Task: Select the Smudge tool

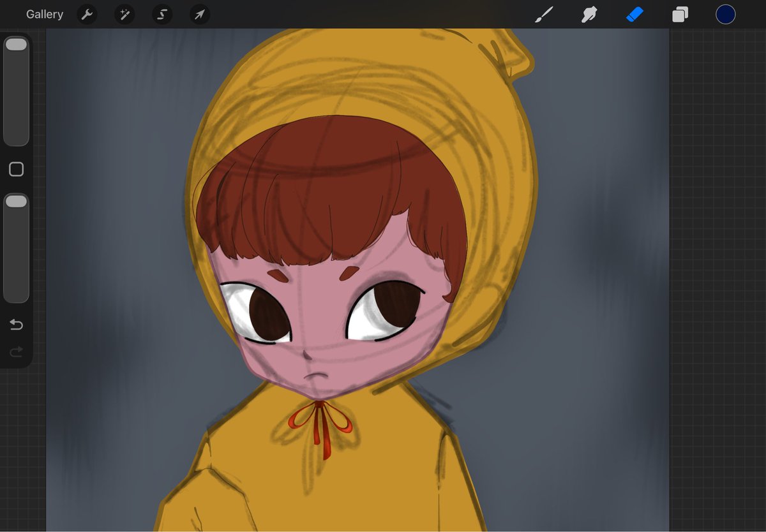Action: pyautogui.click(x=589, y=14)
